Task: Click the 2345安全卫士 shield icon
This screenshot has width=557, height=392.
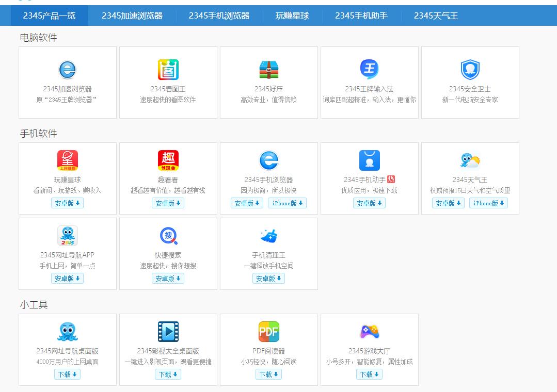Action: click(x=470, y=70)
